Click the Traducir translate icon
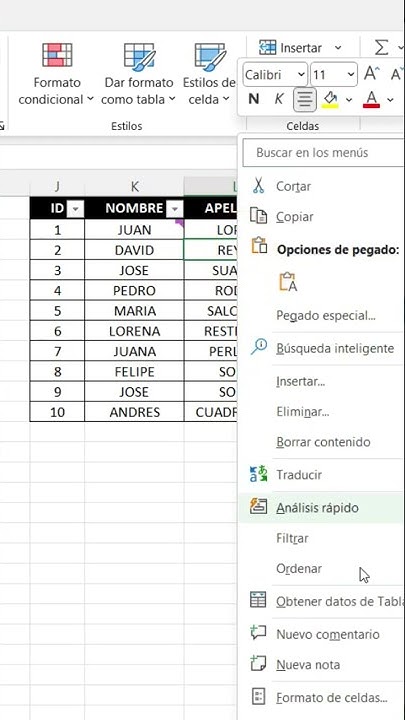The height and width of the screenshot is (720, 405). coord(259,474)
